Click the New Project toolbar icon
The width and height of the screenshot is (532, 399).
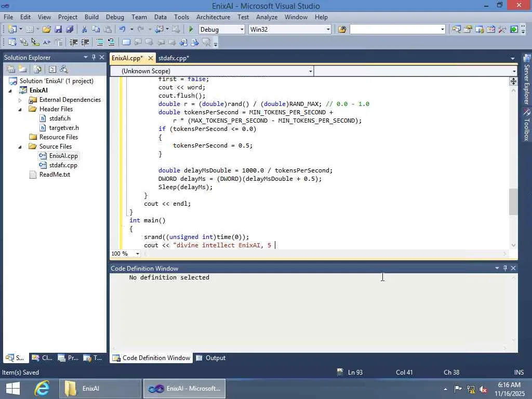click(x=12, y=30)
